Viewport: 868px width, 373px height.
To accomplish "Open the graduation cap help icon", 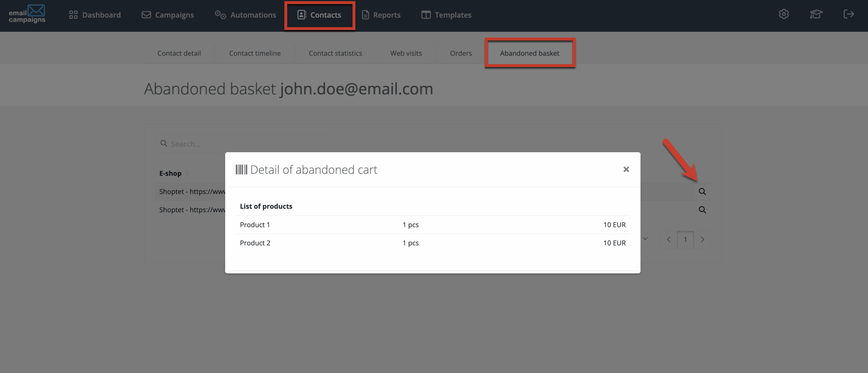I will (x=816, y=14).
